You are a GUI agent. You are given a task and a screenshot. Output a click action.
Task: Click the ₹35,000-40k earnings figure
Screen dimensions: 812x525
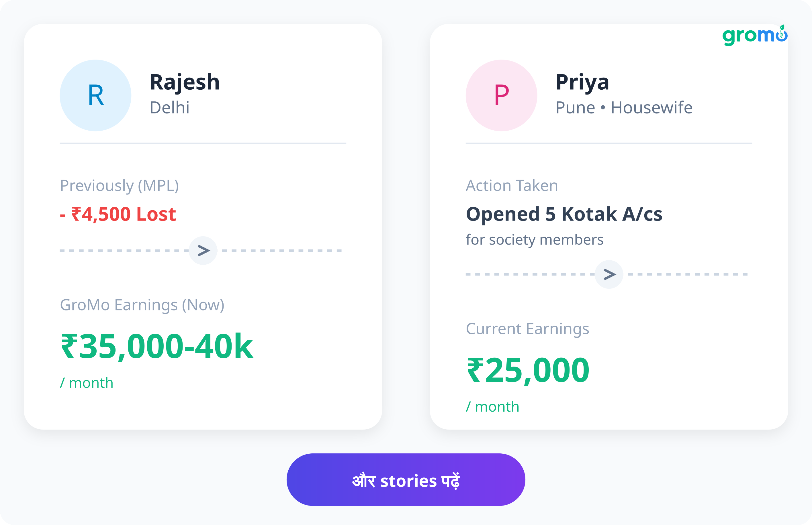156,346
